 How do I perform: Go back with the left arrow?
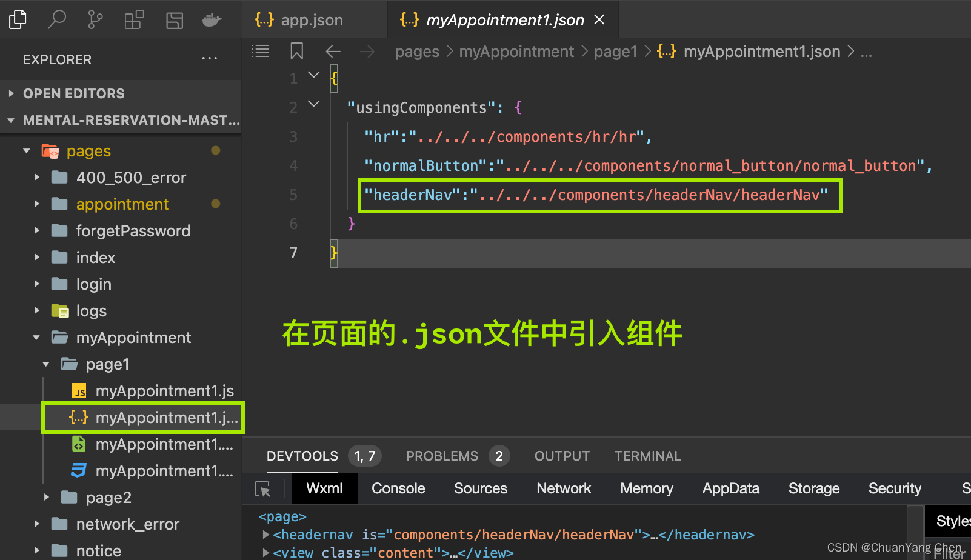[x=333, y=52]
